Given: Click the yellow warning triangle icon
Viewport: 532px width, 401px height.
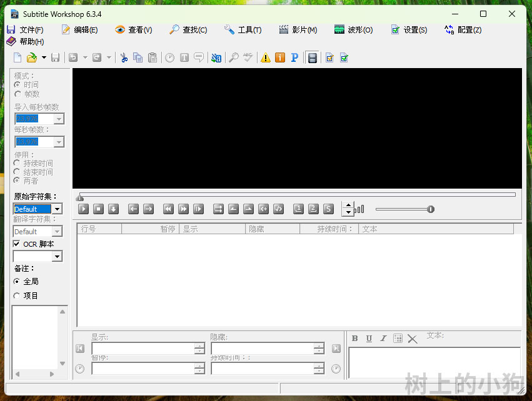Looking at the screenshot, I should (x=266, y=57).
